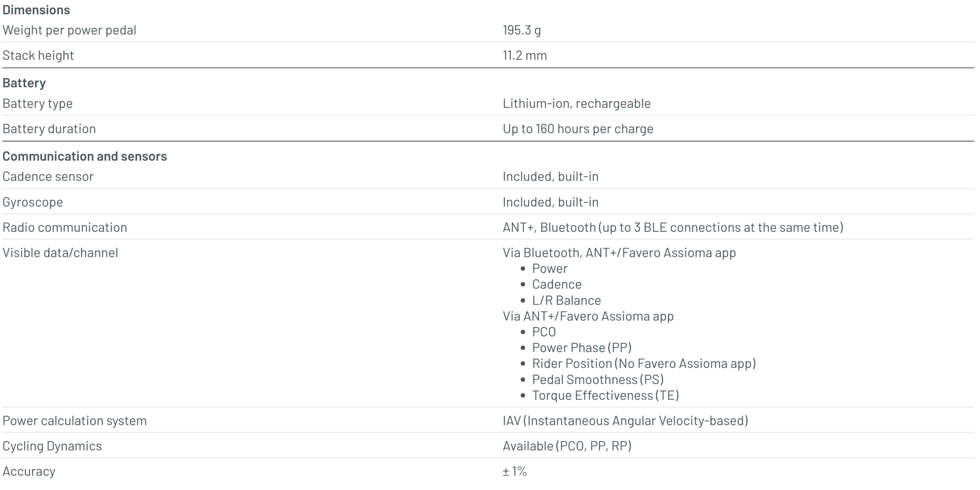Screen dimensions: 980x490
Task: Click the PCO bullet item
Action: click(x=544, y=332)
